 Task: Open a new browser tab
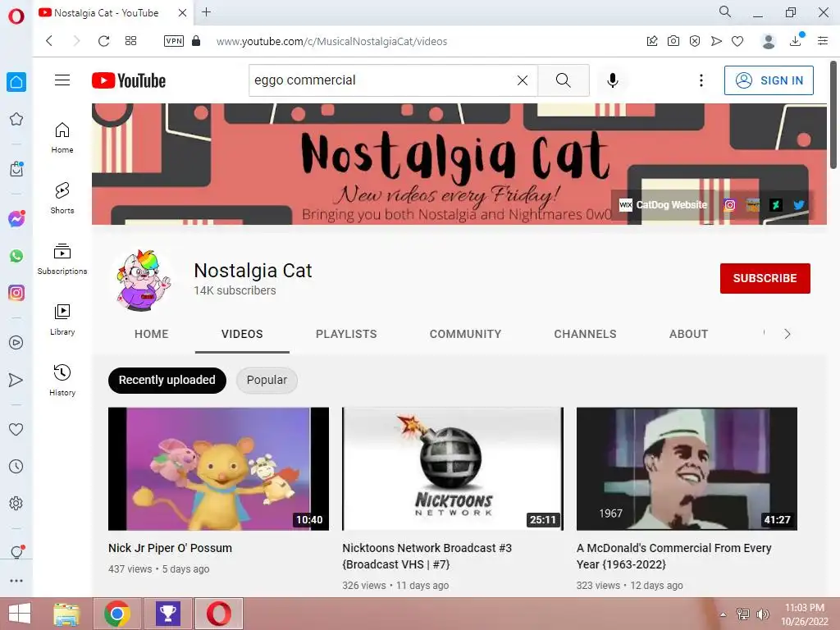click(x=206, y=11)
